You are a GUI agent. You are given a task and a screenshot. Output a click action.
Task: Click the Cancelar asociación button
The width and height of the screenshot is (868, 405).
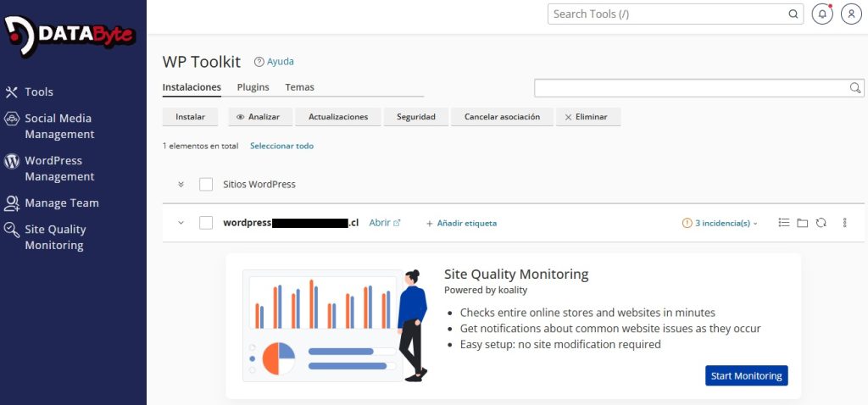click(x=502, y=117)
